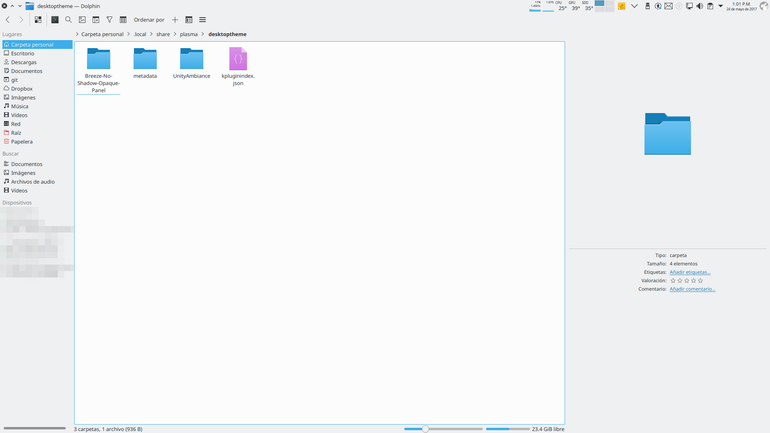
Task: Select the 'kpluginindex.json' file
Action: pos(238,66)
